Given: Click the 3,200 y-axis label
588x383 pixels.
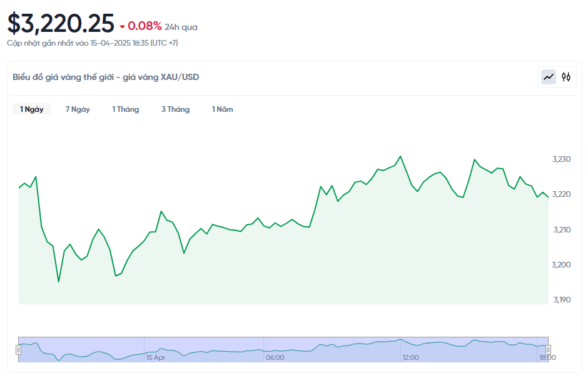Looking at the screenshot, I should [562, 265].
